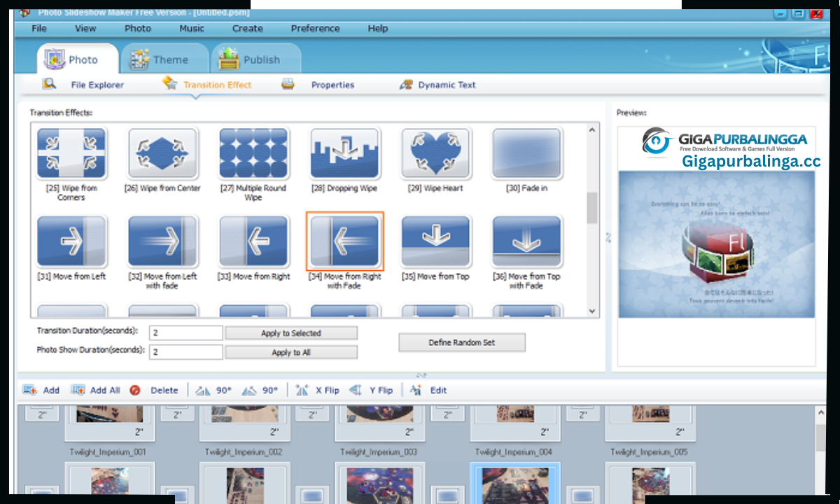Select the Wipe from Corners transition effect
The image size is (840, 504).
point(71,153)
